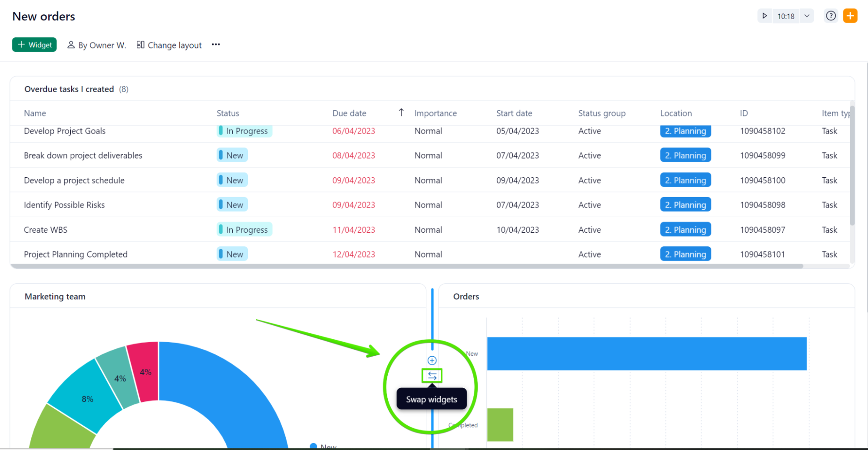Click the blue New bar in Orders chart
This screenshot has height=450, width=868.
pos(647,354)
